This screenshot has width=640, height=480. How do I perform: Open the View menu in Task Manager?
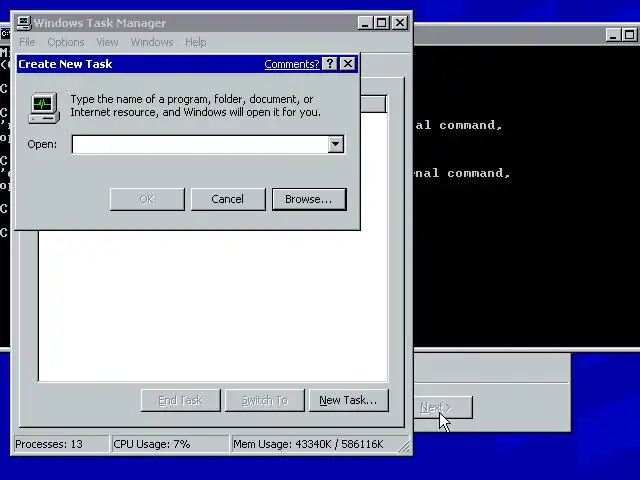click(x=107, y=42)
